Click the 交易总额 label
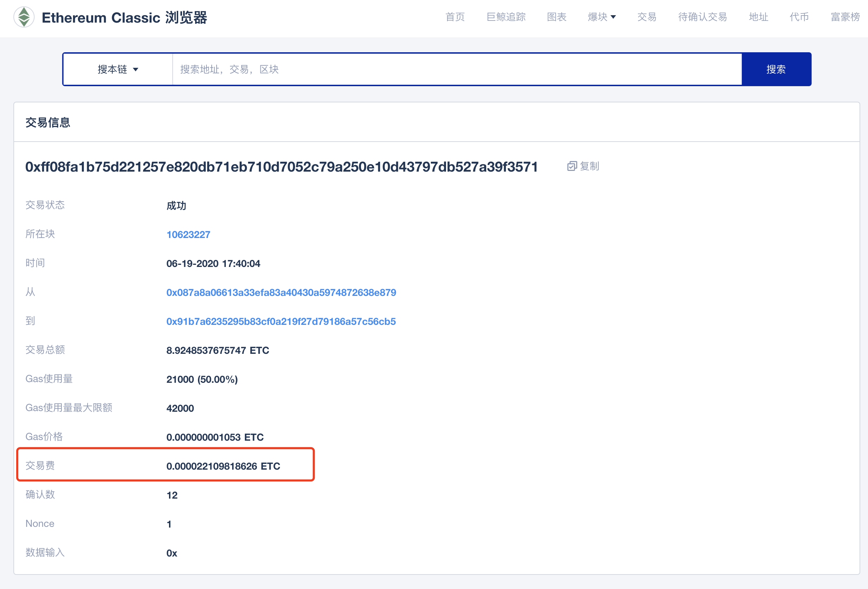Screen dimensions: 868x589 point(45,350)
